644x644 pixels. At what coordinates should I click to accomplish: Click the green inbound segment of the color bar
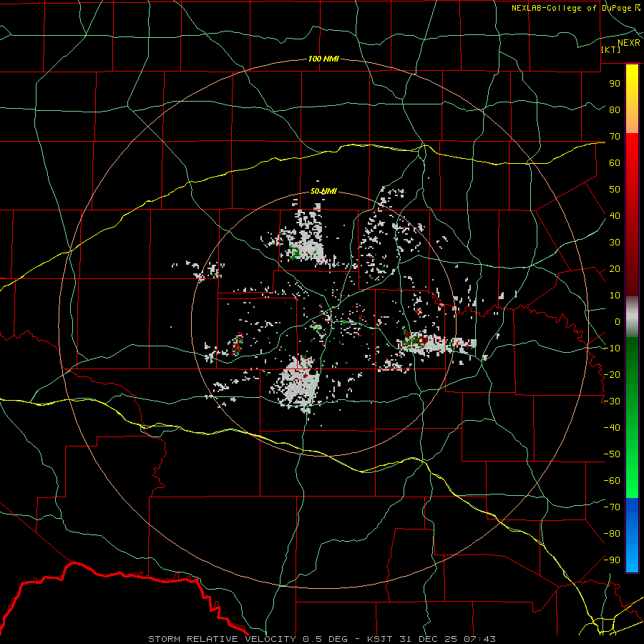632,418
